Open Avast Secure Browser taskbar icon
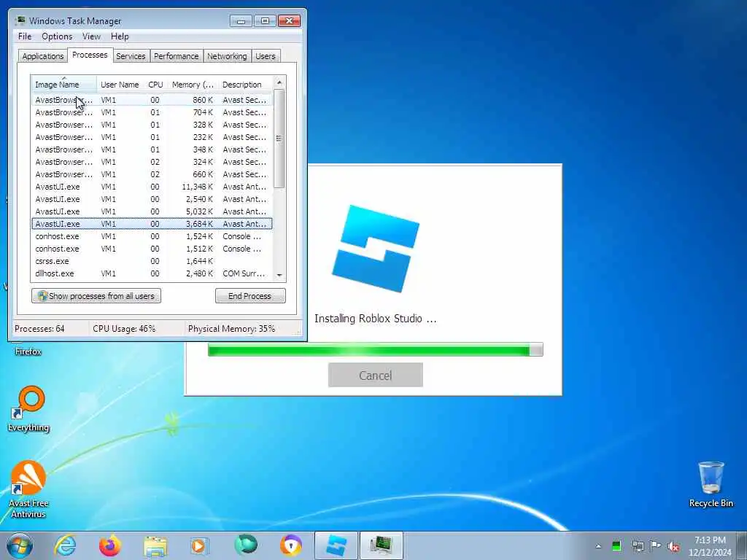The height and width of the screenshot is (560, 747). coord(290,545)
